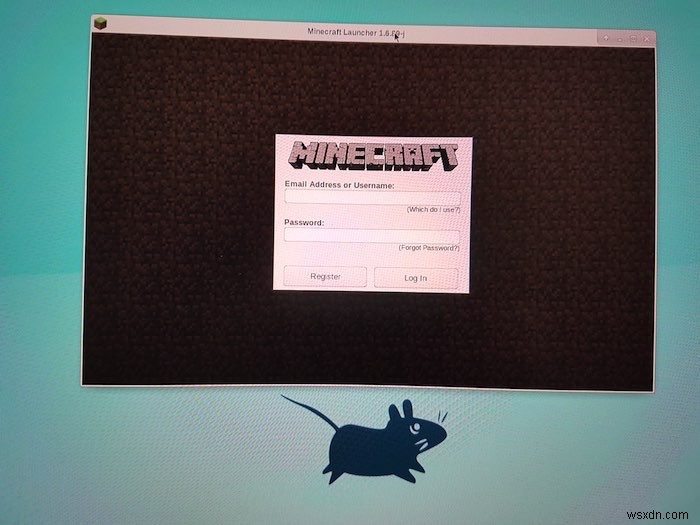Viewport: 700px width, 525px height.
Task: Open the "Which do I use?" link
Action: pyautogui.click(x=433, y=209)
